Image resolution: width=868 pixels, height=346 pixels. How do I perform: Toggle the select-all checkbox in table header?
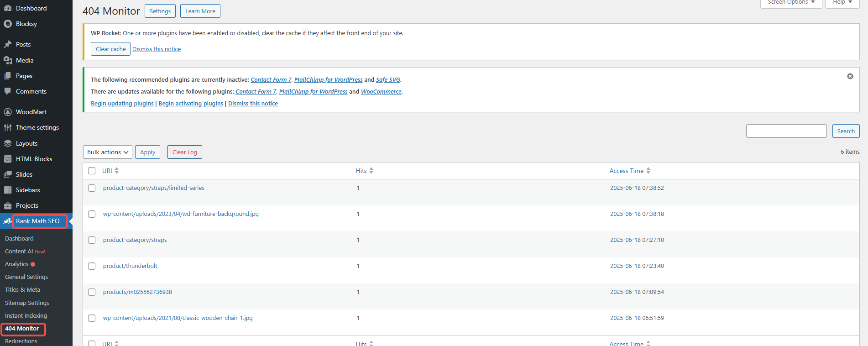click(x=92, y=171)
